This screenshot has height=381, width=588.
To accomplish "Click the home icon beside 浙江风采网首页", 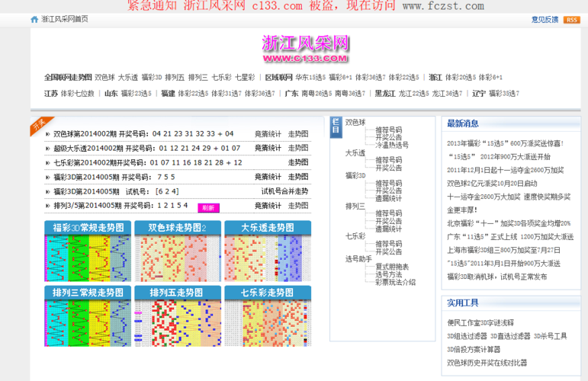I will pyautogui.click(x=34, y=20).
